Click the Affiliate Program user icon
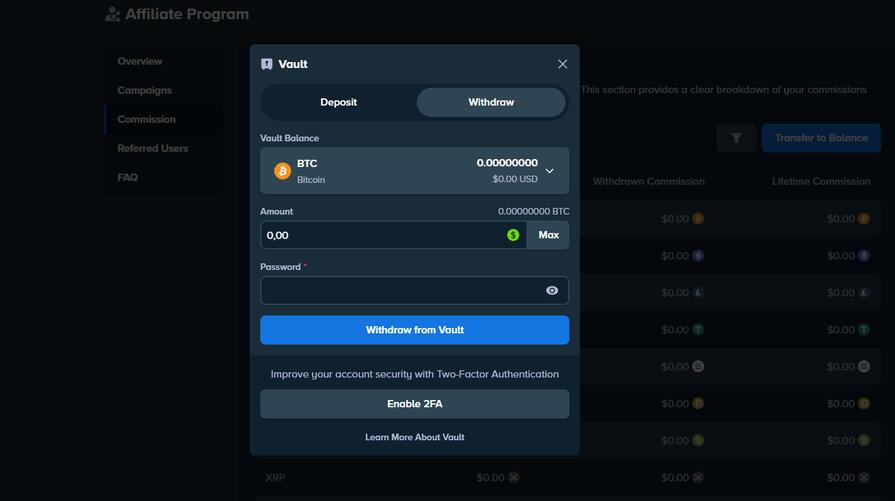 pos(113,14)
